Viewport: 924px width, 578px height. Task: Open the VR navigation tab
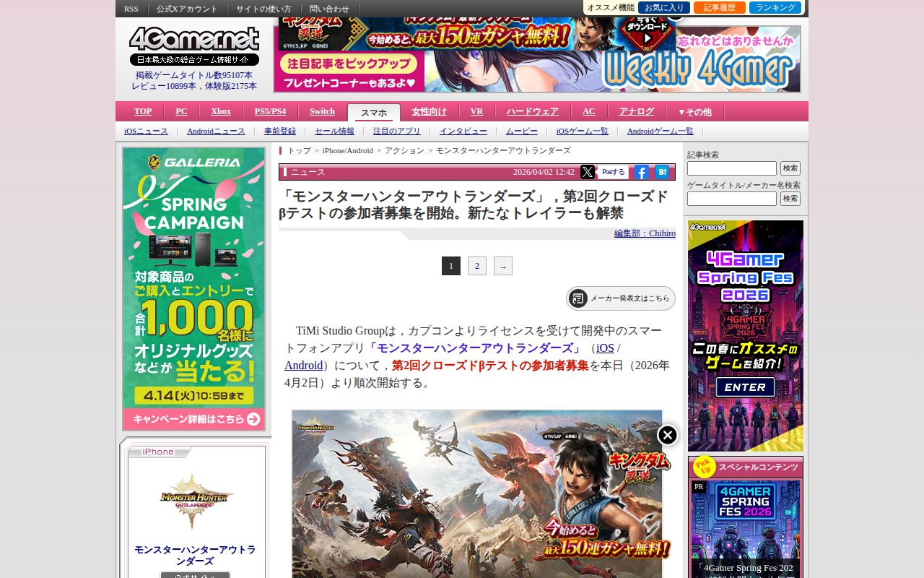click(x=476, y=111)
